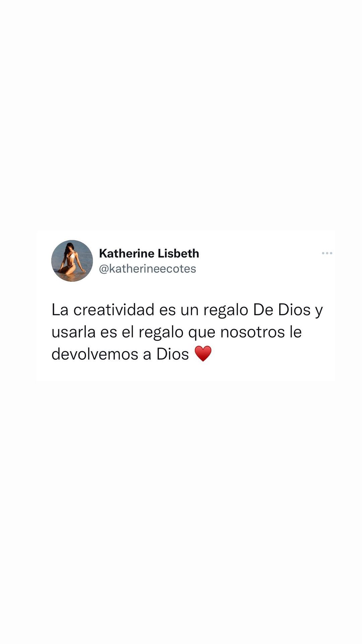Click the surname 'Lisbeth' in the header
The image size is (362, 644).
pos(178,253)
